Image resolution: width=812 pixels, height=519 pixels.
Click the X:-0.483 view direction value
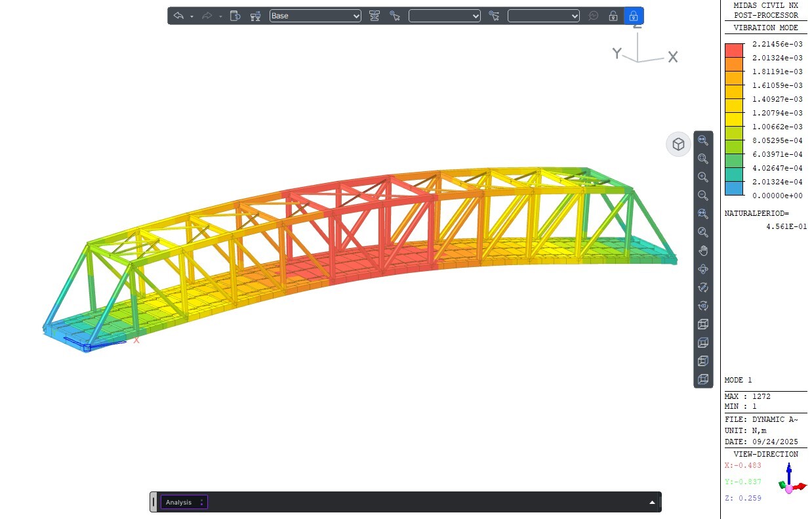(x=742, y=465)
